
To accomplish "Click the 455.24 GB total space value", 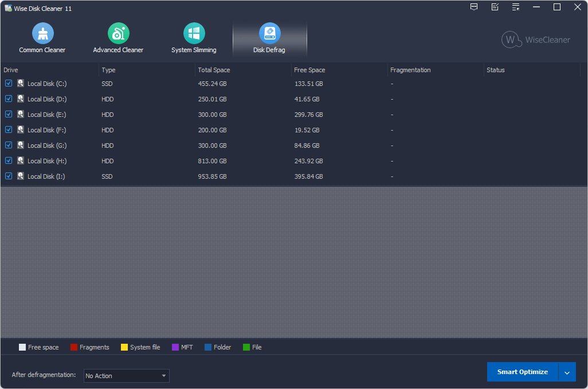I will pyautogui.click(x=212, y=84).
